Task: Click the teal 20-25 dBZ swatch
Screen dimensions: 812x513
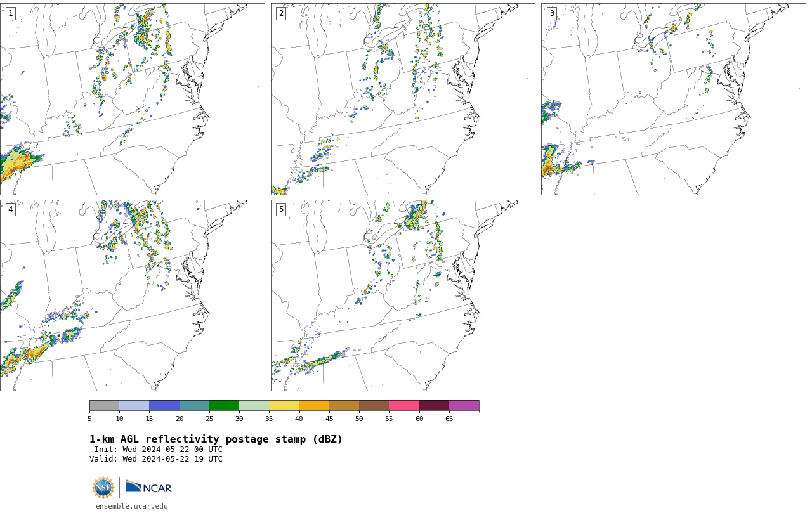Action: pos(194,406)
